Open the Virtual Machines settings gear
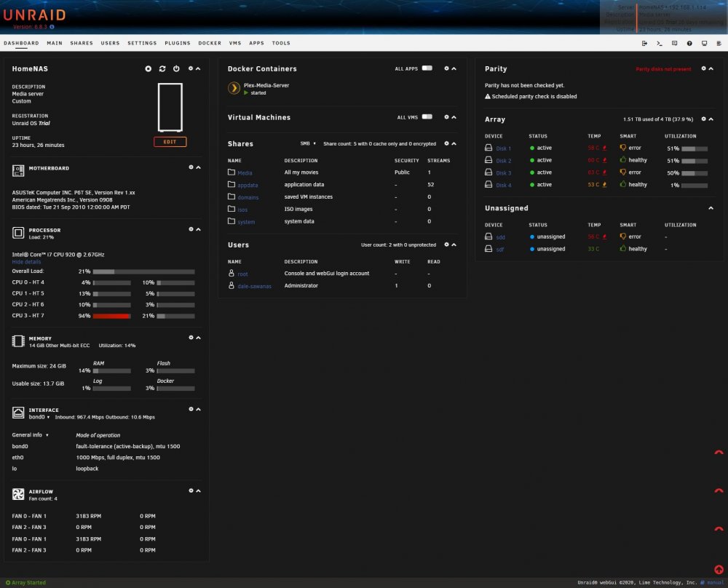The width and height of the screenshot is (728, 588). click(x=447, y=117)
